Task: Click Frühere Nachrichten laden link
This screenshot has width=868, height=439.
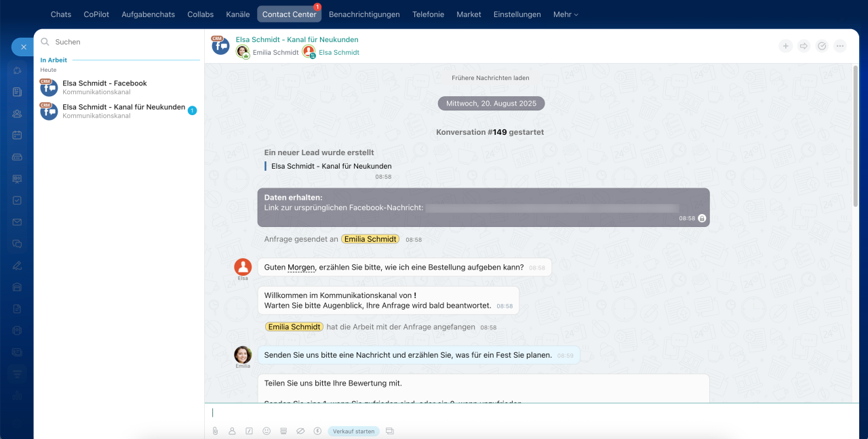Action: 490,78
